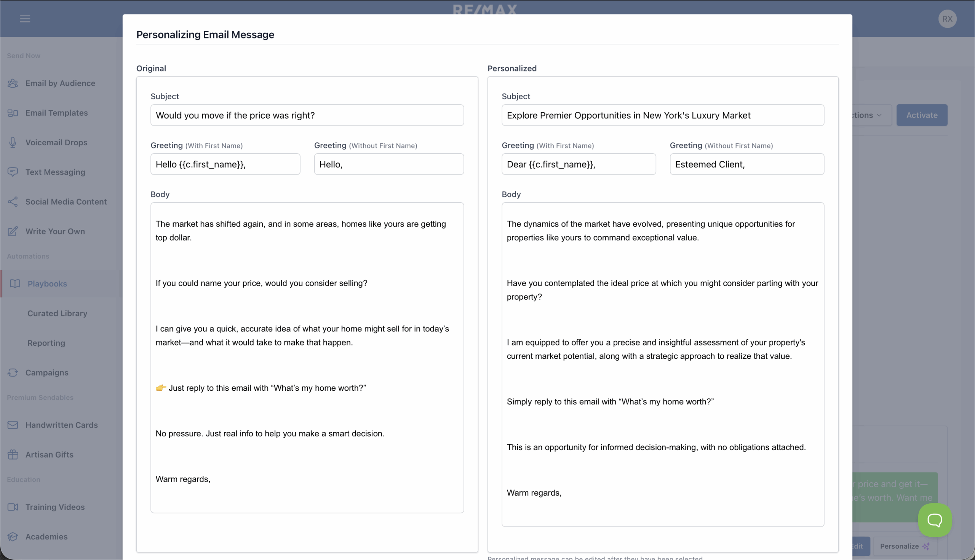Open the hamburger menu icon
The height and width of the screenshot is (560, 975).
[25, 19]
